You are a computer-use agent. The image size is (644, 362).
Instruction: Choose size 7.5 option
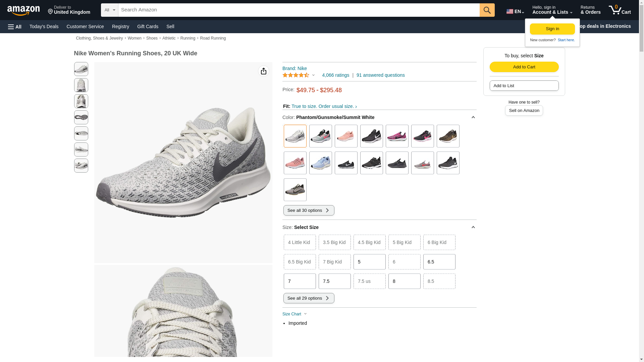click(x=334, y=281)
